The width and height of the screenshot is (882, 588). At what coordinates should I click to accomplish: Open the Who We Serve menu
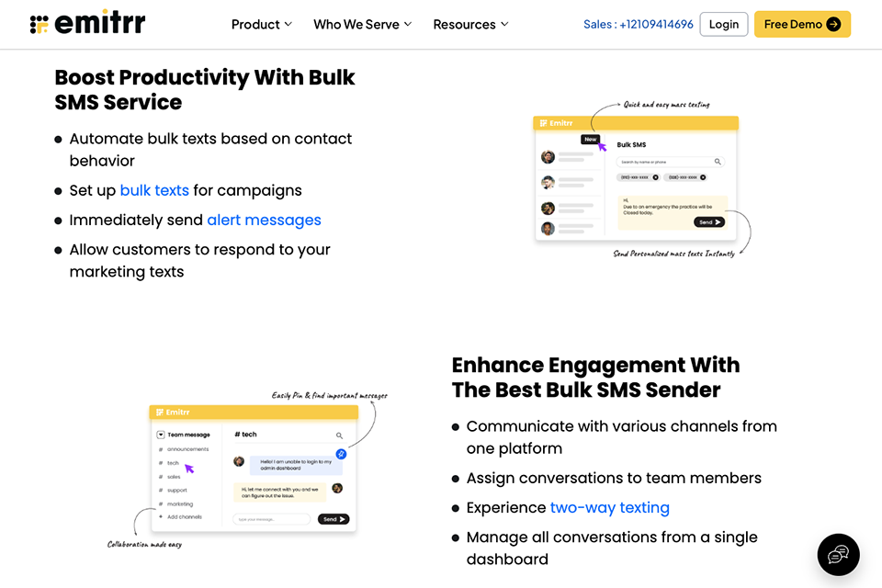coord(363,24)
